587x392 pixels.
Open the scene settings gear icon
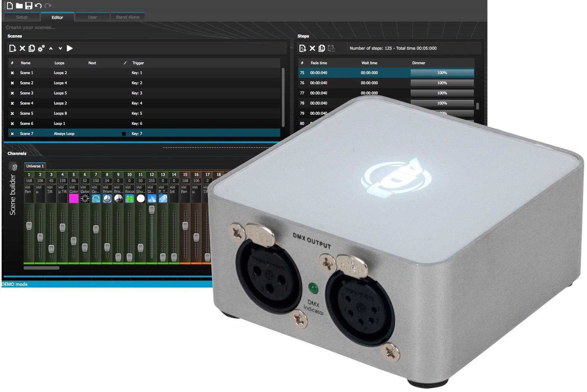(x=41, y=48)
